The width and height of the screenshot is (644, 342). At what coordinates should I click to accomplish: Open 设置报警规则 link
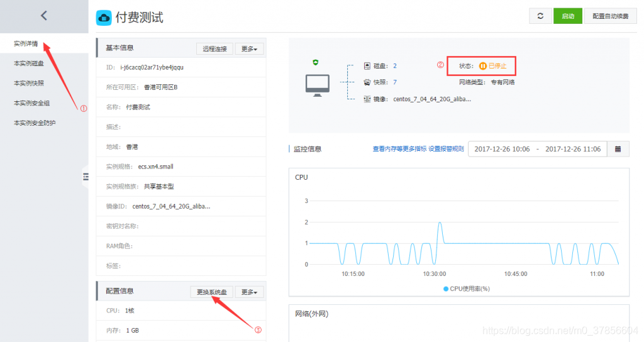click(x=446, y=148)
